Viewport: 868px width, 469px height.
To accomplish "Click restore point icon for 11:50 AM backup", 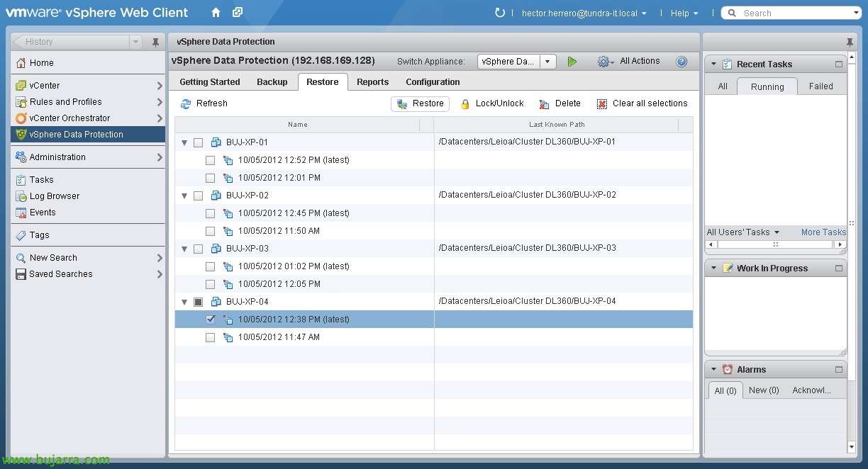I will pyautogui.click(x=228, y=231).
